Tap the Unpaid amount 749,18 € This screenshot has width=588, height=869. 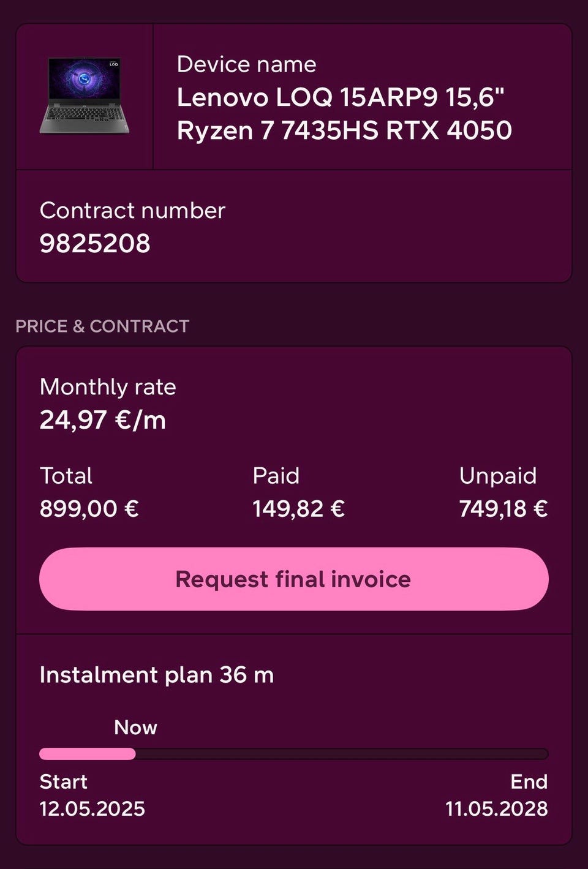(x=503, y=508)
